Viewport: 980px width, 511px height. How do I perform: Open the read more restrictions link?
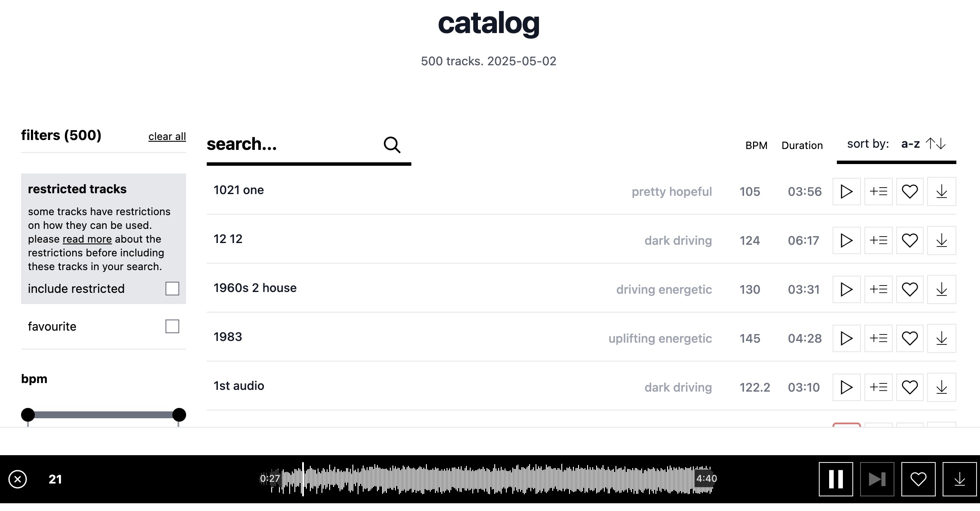point(87,239)
